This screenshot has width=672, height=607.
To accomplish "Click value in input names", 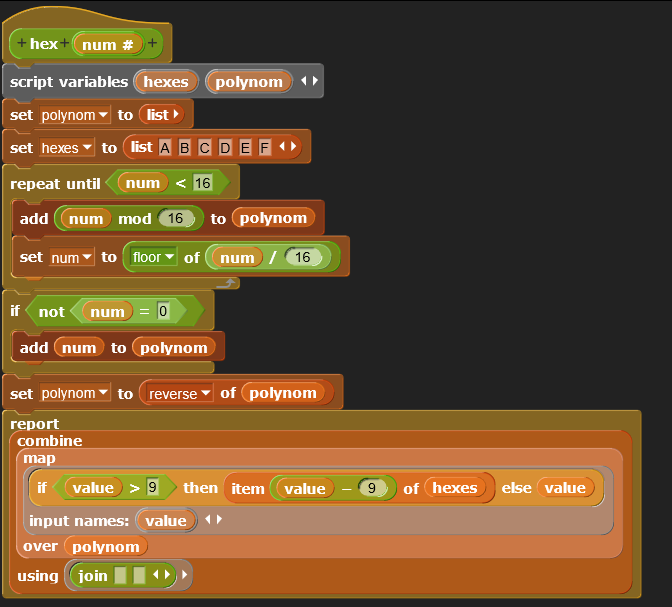I will (x=166, y=520).
